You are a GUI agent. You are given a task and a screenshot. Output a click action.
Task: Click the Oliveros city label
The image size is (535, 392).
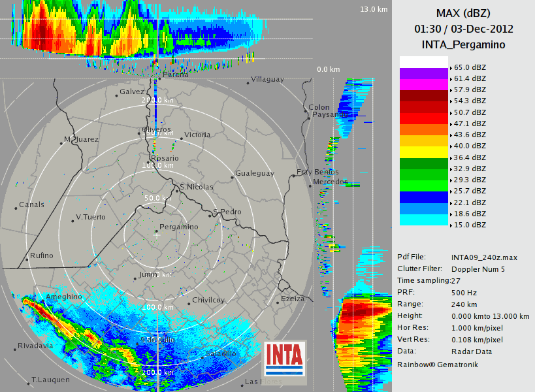[x=157, y=129]
